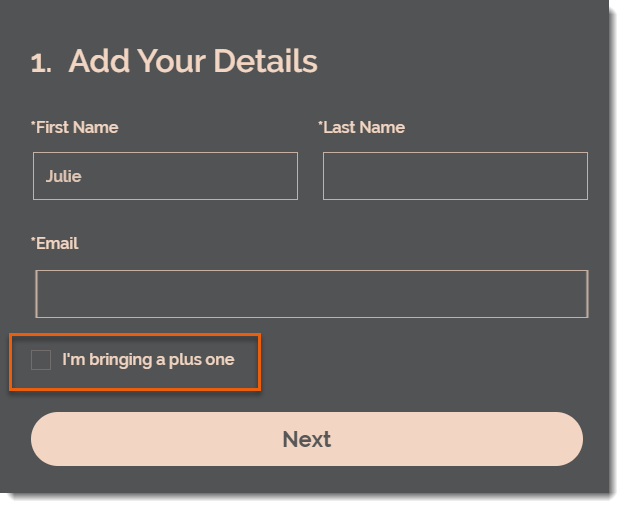Focus the empty Last Name field
The image size is (624, 508).
pyautogui.click(x=455, y=176)
